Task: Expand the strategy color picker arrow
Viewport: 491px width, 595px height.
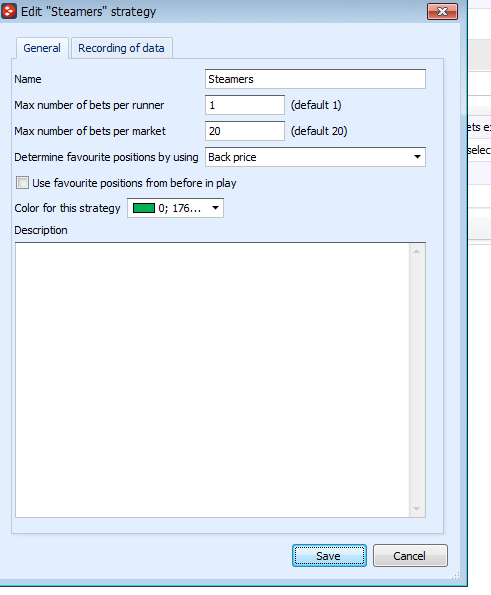Action: (216, 208)
